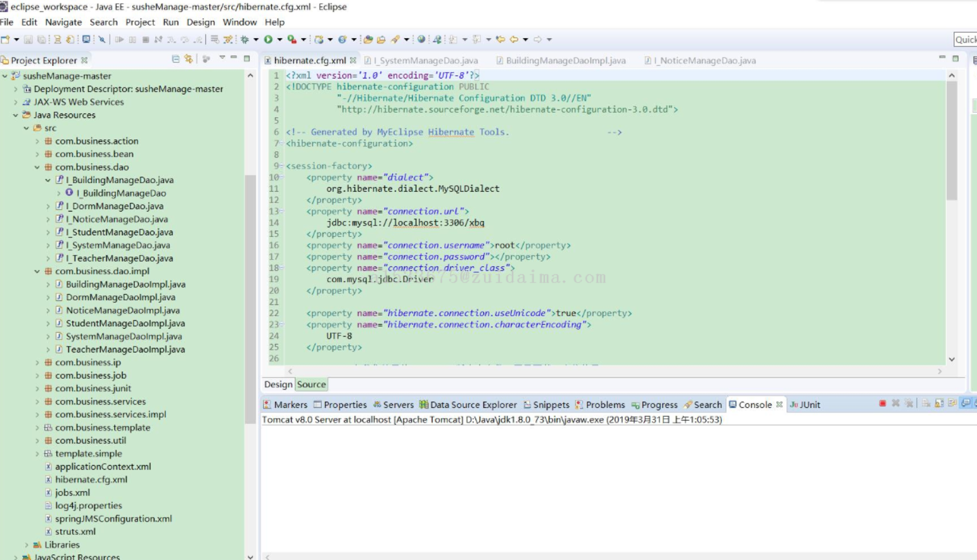
Task: Maximize the editor area
Action: (x=955, y=58)
